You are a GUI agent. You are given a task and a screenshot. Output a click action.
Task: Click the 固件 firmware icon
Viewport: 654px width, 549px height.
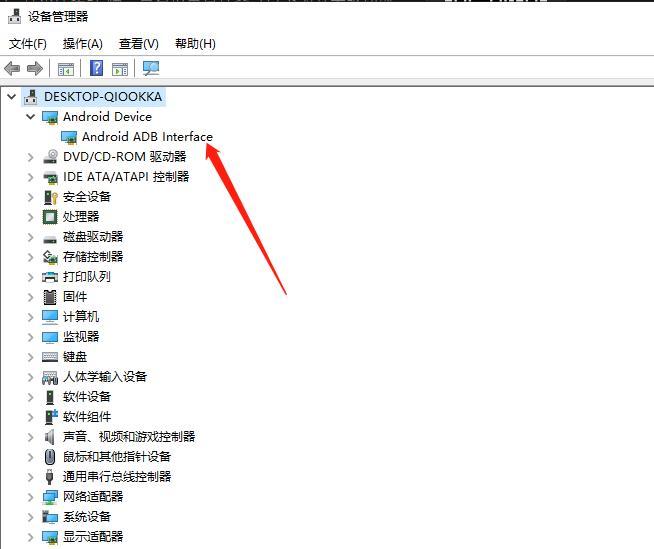[50, 297]
